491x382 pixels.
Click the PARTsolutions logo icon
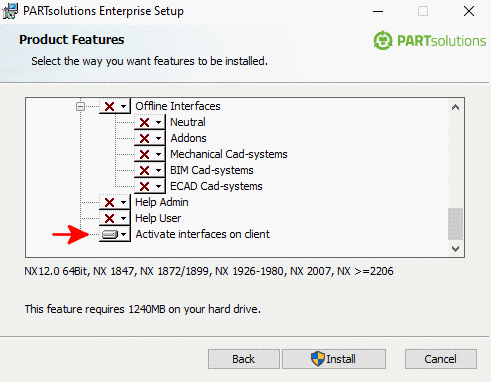tap(383, 40)
